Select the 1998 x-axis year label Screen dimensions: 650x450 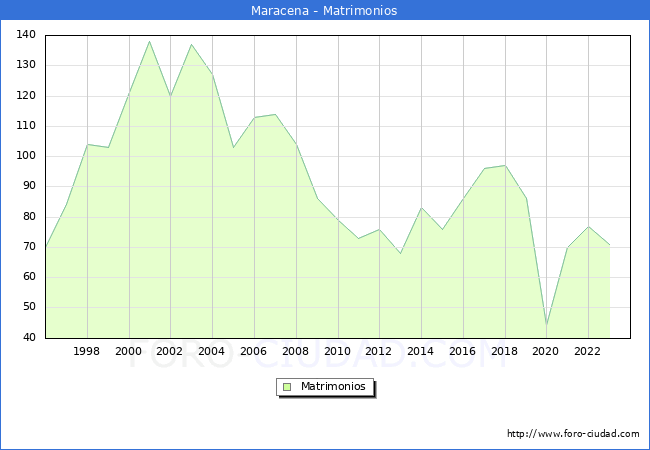pyautogui.click(x=86, y=351)
